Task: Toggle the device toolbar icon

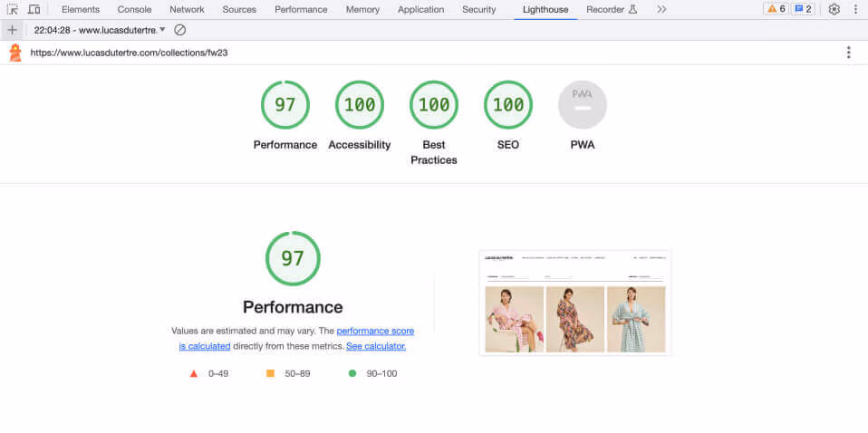Action: [34, 9]
